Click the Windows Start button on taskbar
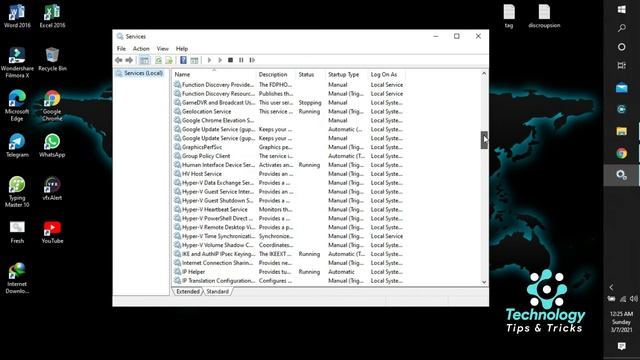This screenshot has width=640, height=360. point(622,9)
